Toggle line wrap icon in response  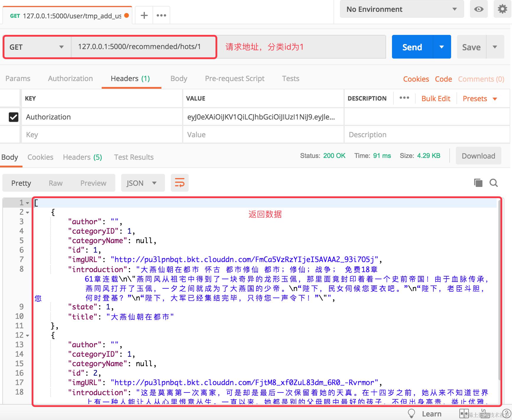(x=180, y=183)
